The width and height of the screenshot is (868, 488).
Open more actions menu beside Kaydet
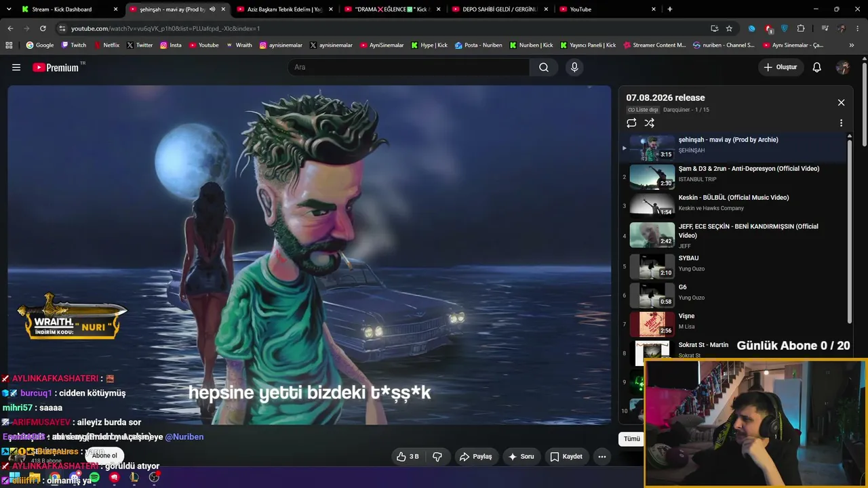601,457
